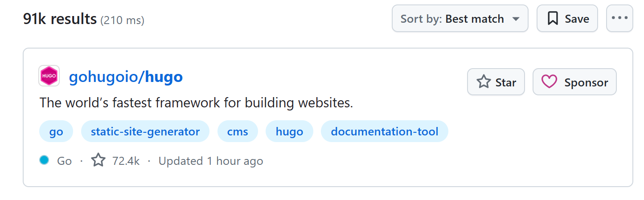Screen dimensions: 644x200
Task: Click the pink heart Sponsor icon
Action: click(549, 82)
